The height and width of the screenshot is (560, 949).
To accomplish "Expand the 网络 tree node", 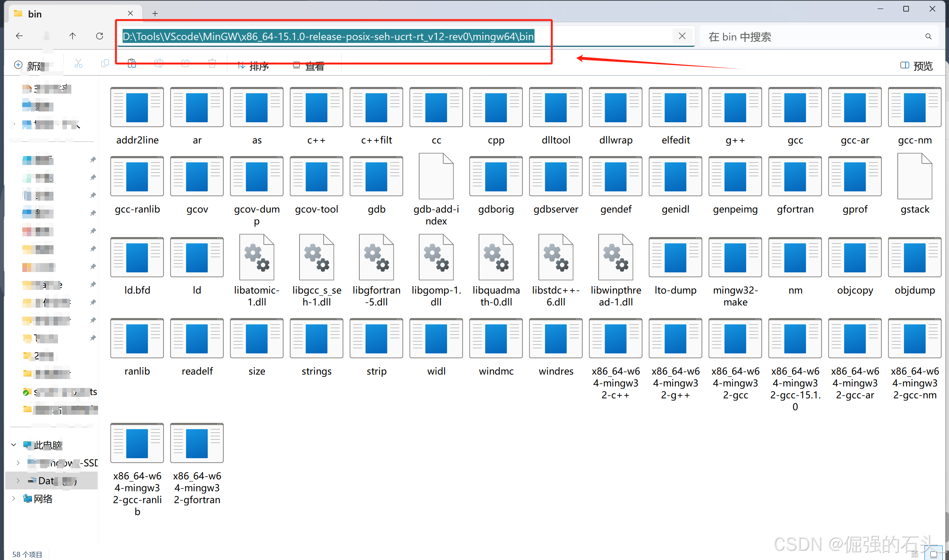I will pos(14,498).
